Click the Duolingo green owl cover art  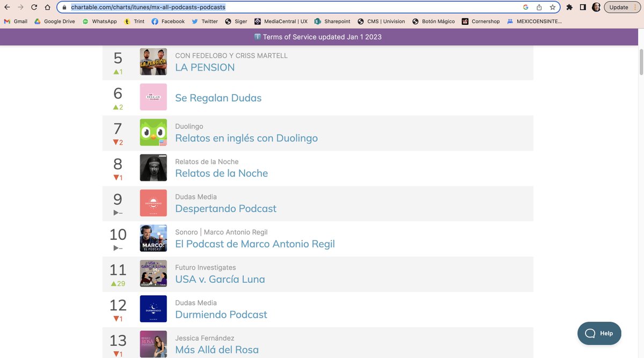point(153,133)
